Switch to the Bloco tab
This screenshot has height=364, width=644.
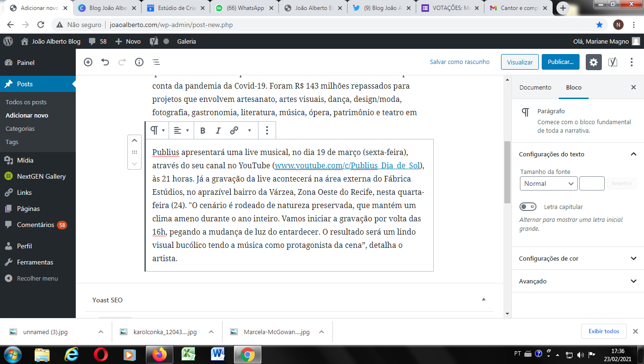point(573,87)
